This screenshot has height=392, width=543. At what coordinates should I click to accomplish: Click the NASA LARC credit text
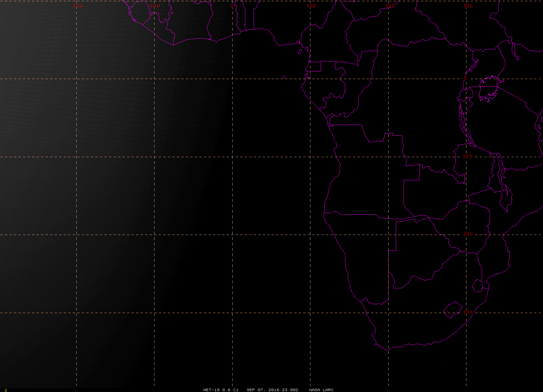click(x=321, y=390)
